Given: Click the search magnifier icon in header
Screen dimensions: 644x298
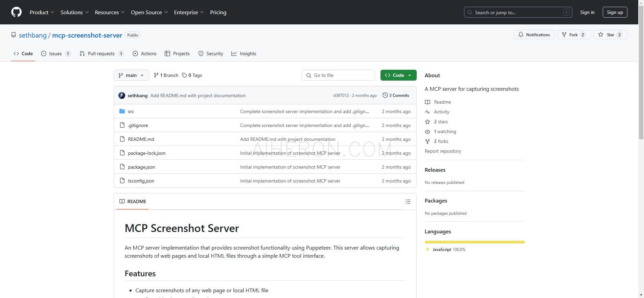Looking at the screenshot, I should (470, 12).
